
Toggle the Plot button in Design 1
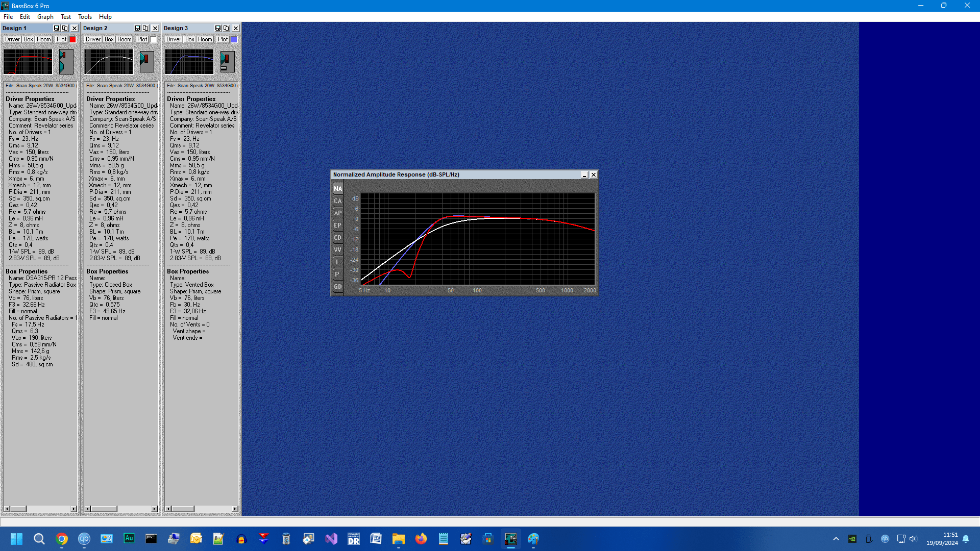61,39
